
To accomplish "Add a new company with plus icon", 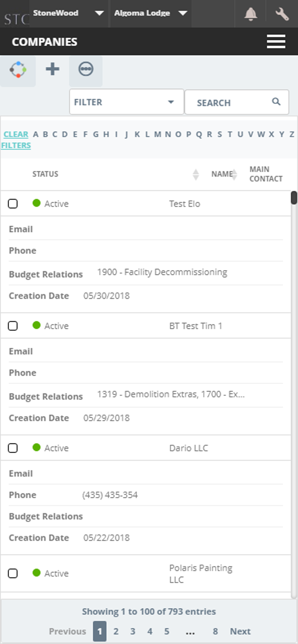I will pos(53,69).
